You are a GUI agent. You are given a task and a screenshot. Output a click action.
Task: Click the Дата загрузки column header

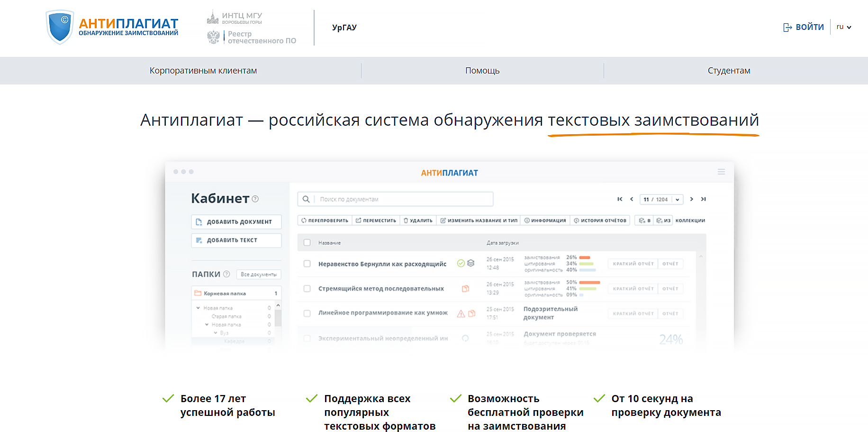[502, 243]
